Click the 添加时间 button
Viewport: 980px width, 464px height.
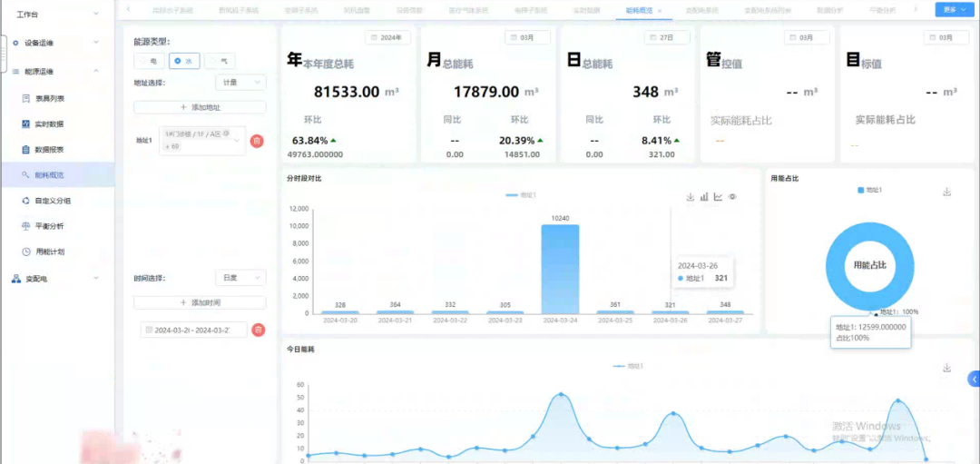pos(200,302)
